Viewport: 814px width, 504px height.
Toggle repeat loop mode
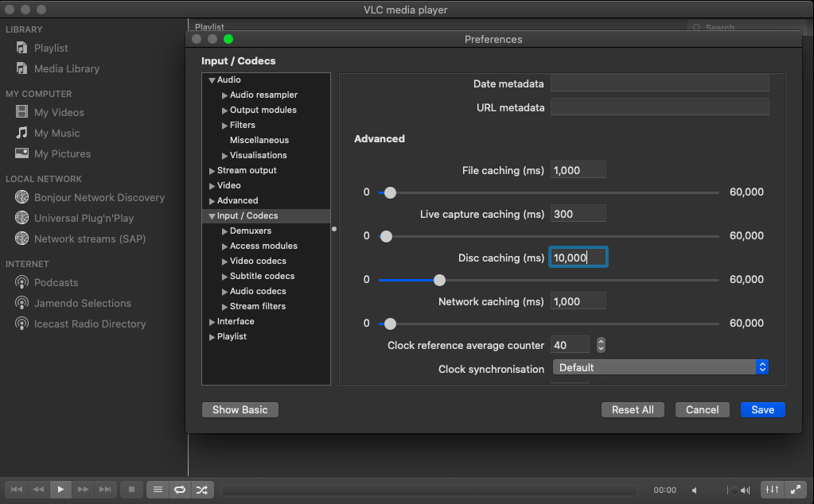(x=180, y=490)
